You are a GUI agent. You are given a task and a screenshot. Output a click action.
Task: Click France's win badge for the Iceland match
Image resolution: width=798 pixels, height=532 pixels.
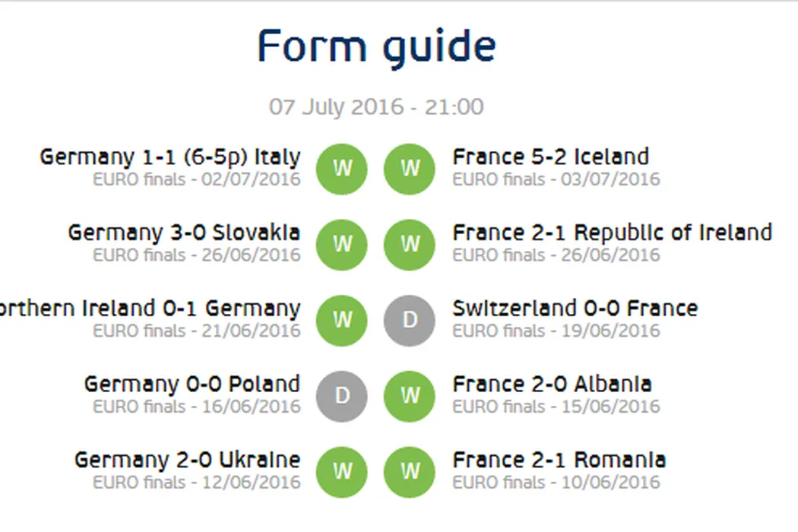[x=410, y=168]
